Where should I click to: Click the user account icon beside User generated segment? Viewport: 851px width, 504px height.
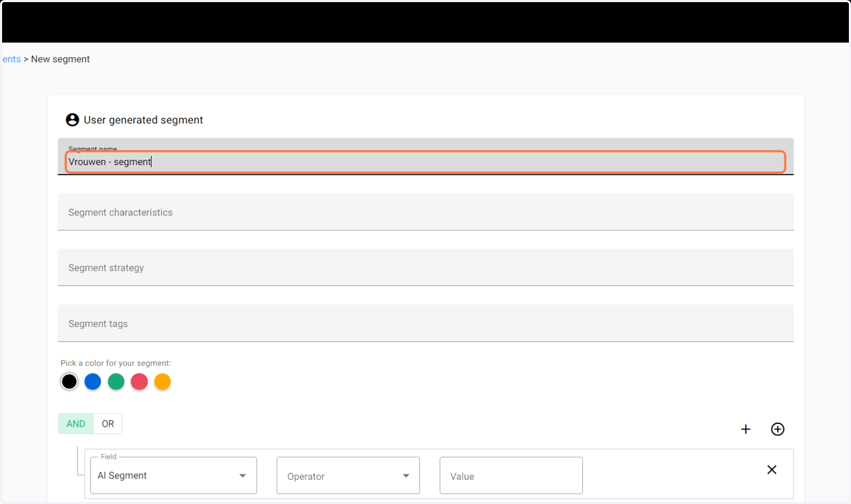click(x=72, y=120)
